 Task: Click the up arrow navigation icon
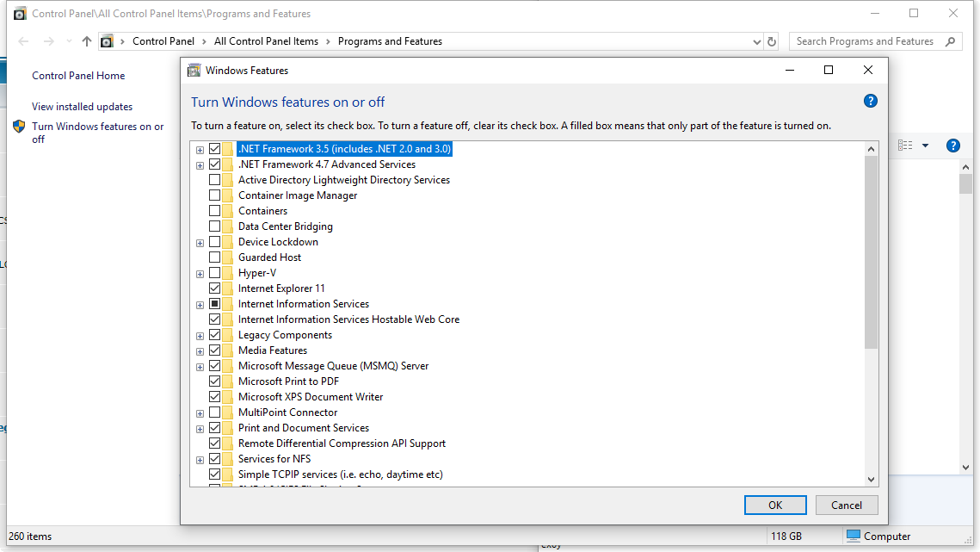click(87, 41)
